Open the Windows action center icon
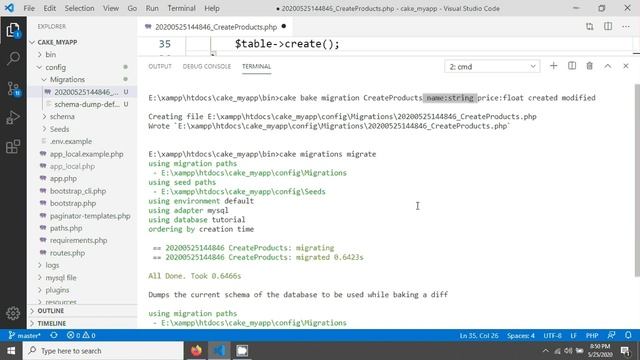 coord(625,351)
